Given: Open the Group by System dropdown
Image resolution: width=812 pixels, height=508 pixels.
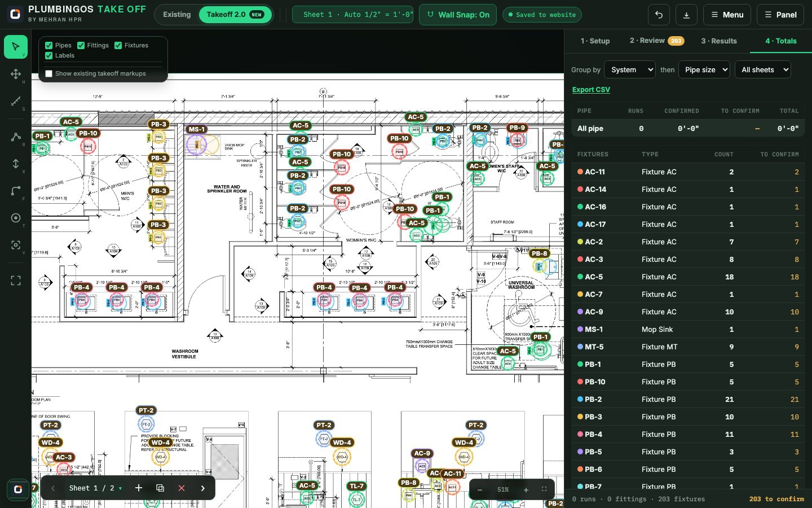Looking at the screenshot, I should coord(629,69).
